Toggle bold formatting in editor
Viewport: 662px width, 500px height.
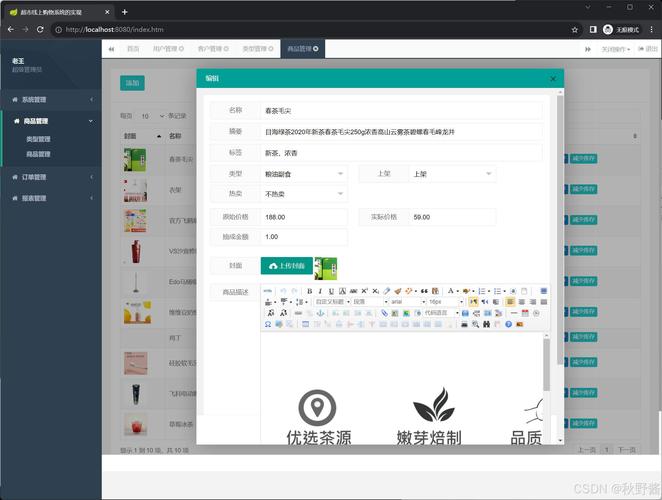coord(309,291)
